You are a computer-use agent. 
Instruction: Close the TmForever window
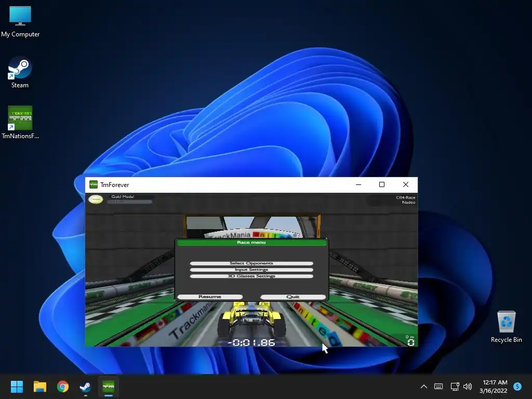pyautogui.click(x=405, y=184)
